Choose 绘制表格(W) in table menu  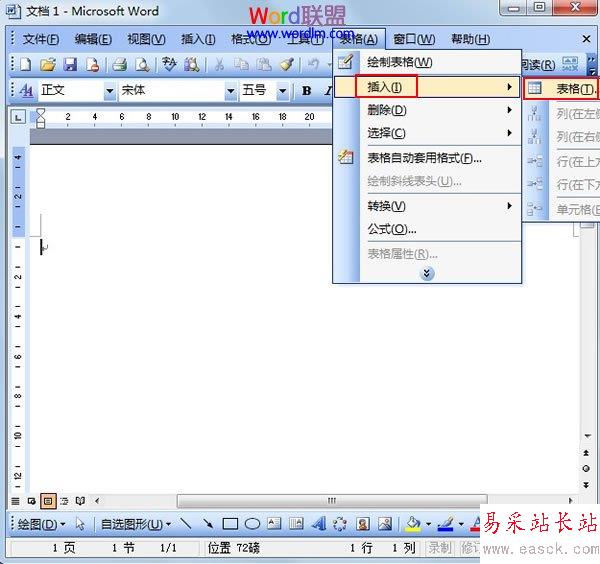(427, 62)
